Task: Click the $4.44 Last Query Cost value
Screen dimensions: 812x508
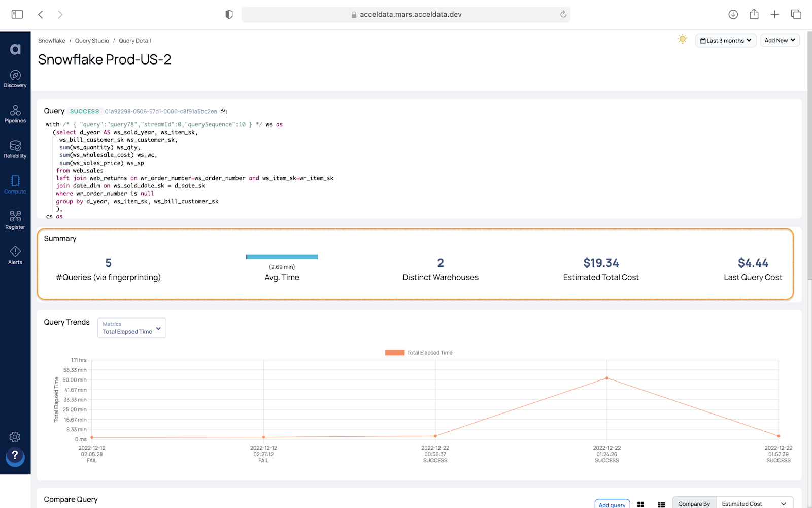Action: coord(753,263)
